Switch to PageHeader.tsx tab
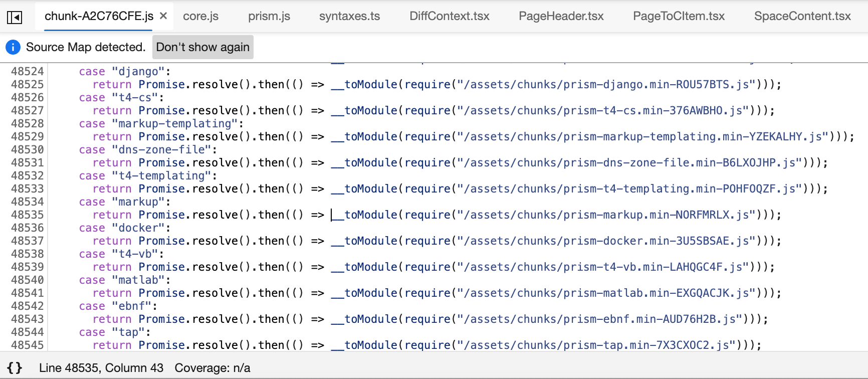Screen dimensions: 868x379 click(561, 16)
